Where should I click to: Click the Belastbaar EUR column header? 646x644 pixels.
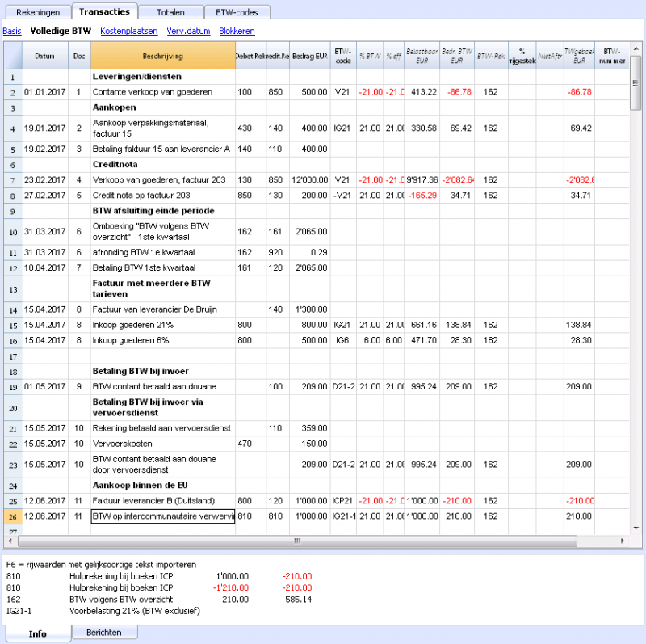pos(422,56)
